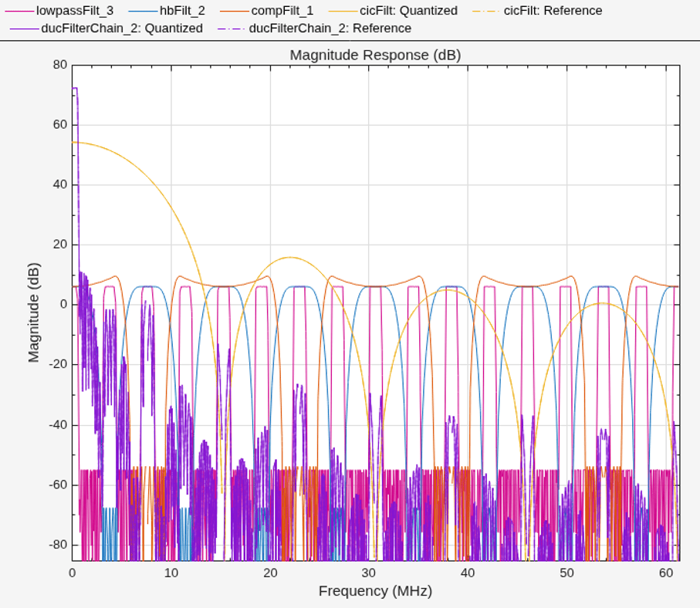Select ducFilterChain_2: Quantized legend label
This screenshot has width=700, height=608.
coord(122,29)
